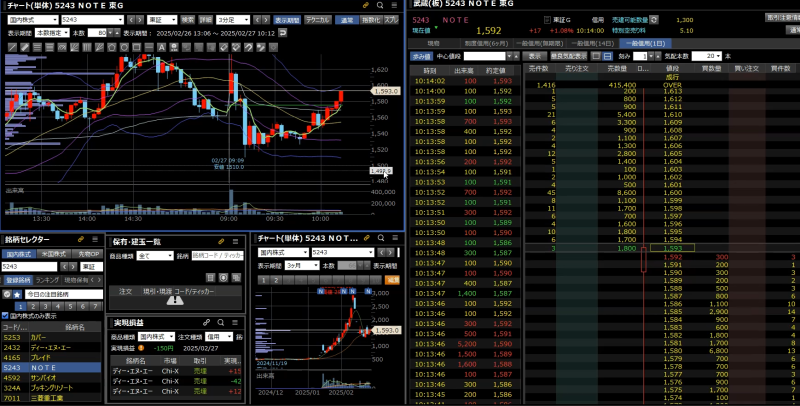This screenshot has width=800, height=406.
Task: Click 中心値段 input field
Action: coord(485,56)
